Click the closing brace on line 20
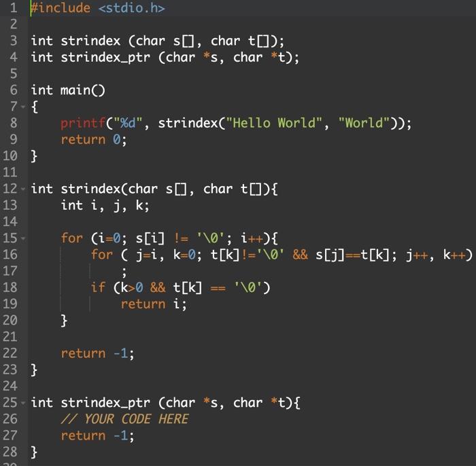 [x=64, y=321]
